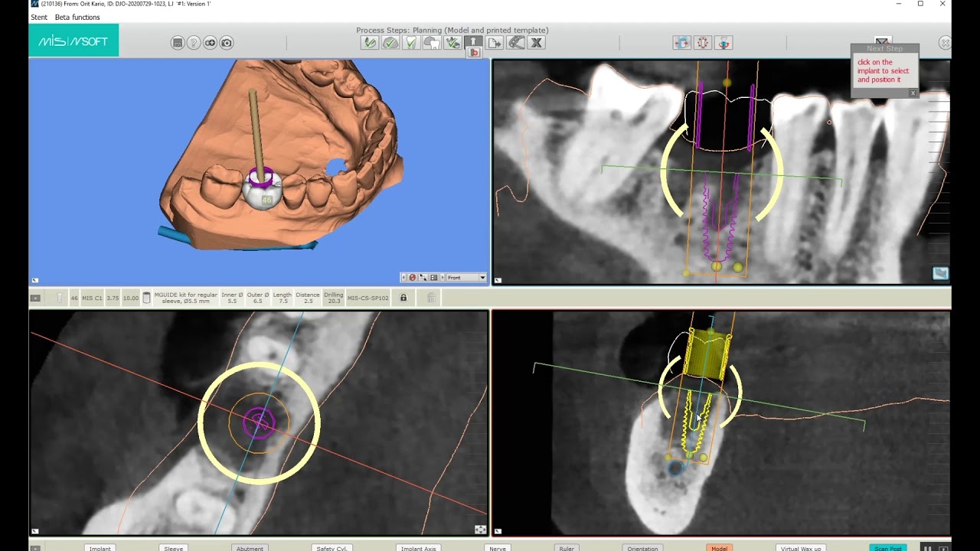
Task: Select the active implant planning step icon
Action: 473,42
